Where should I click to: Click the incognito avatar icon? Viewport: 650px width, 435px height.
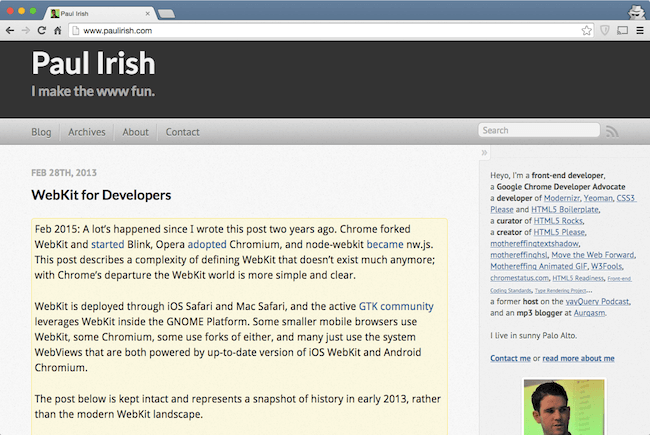(x=636, y=12)
